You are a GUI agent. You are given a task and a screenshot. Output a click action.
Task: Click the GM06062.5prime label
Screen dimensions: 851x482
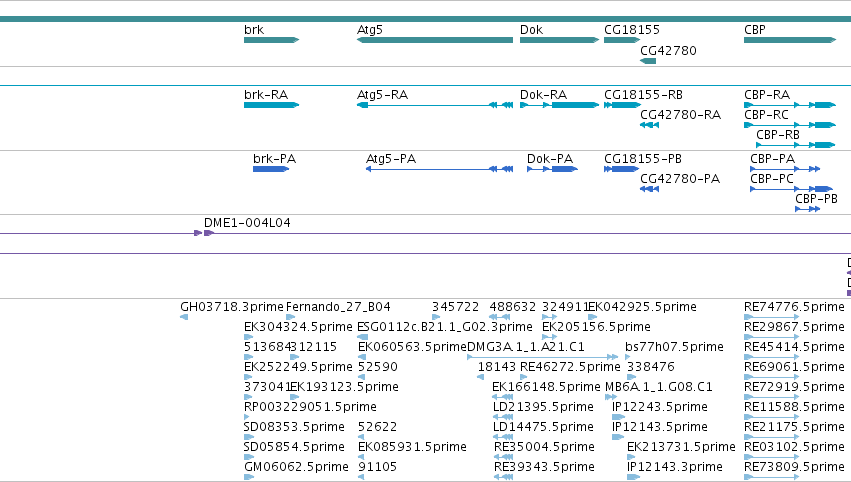296,467
